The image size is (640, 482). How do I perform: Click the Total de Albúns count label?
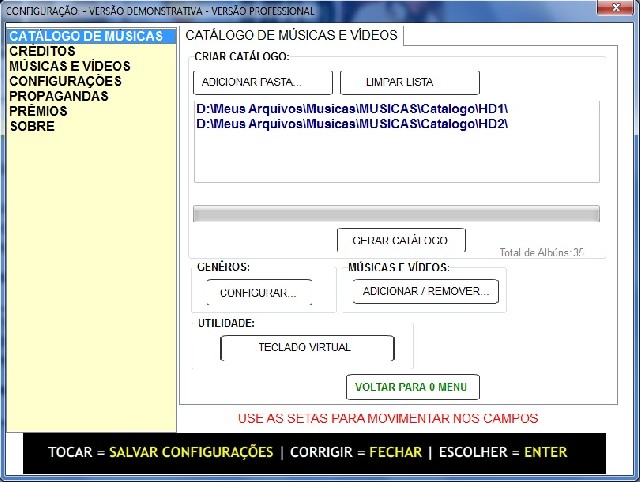pos(542,252)
